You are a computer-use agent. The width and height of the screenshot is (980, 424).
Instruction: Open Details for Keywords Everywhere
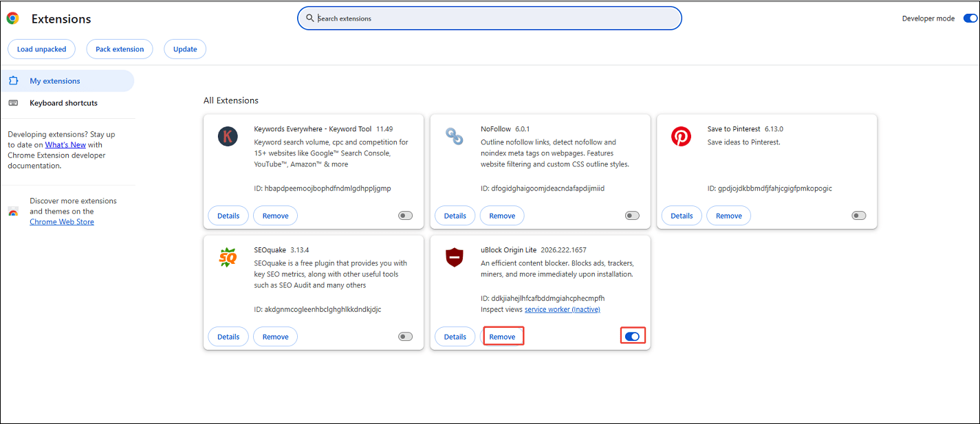pos(228,215)
